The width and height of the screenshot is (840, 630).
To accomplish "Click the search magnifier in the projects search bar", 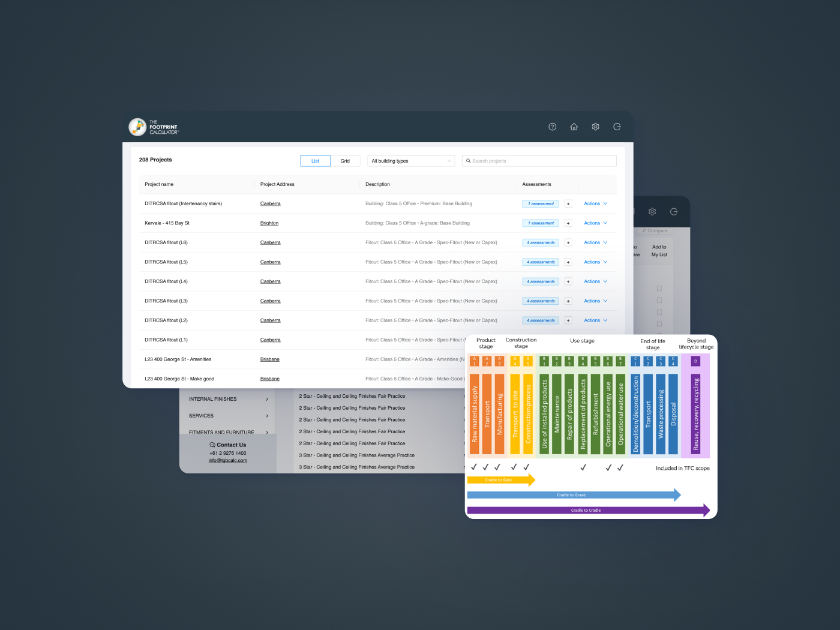I will [x=469, y=161].
